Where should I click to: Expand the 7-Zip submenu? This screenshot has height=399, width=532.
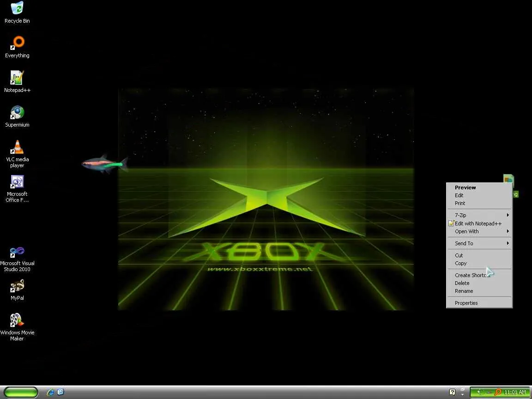(x=479, y=215)
